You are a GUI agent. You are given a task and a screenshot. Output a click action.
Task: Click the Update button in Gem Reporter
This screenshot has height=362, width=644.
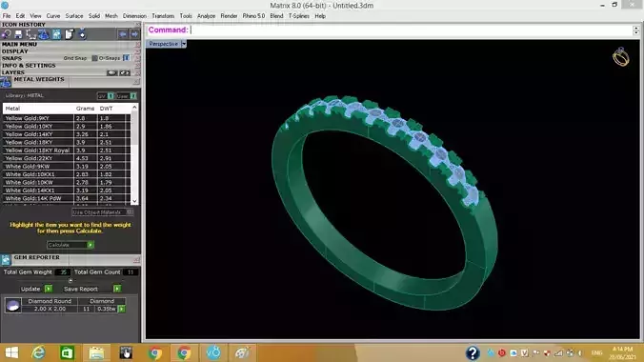30,289
